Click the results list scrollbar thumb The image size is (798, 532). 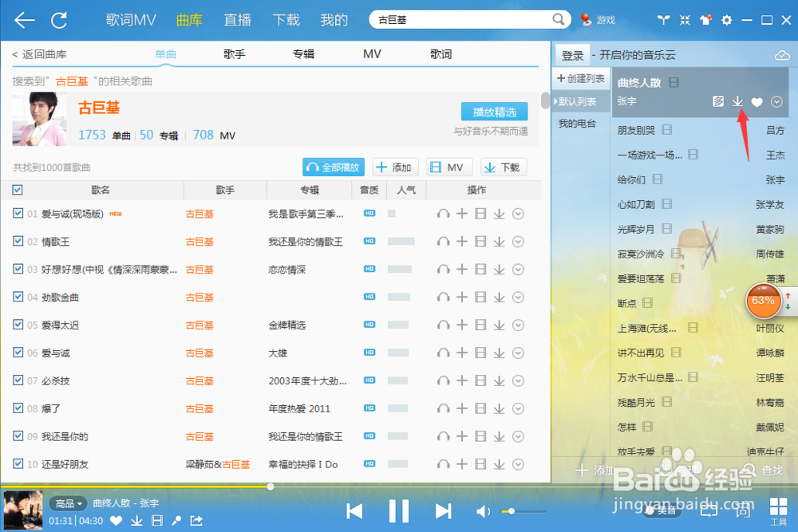coord(545,100)
